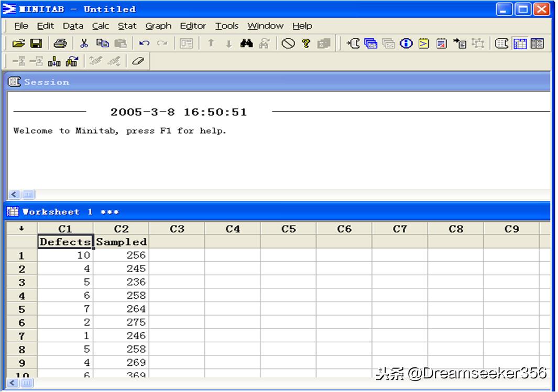
Task: Click the worksheet data direction arrow
Action: [21, 229]
